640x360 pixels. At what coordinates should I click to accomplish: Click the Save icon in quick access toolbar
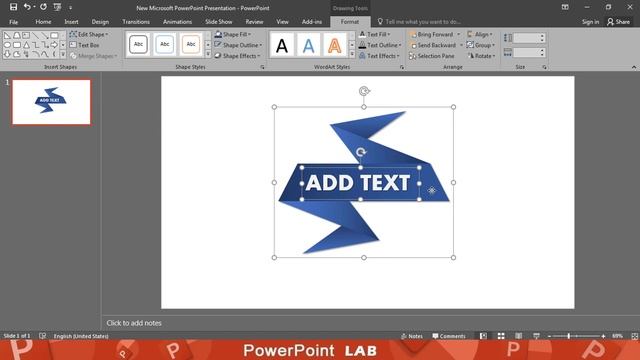click(13, 7)
